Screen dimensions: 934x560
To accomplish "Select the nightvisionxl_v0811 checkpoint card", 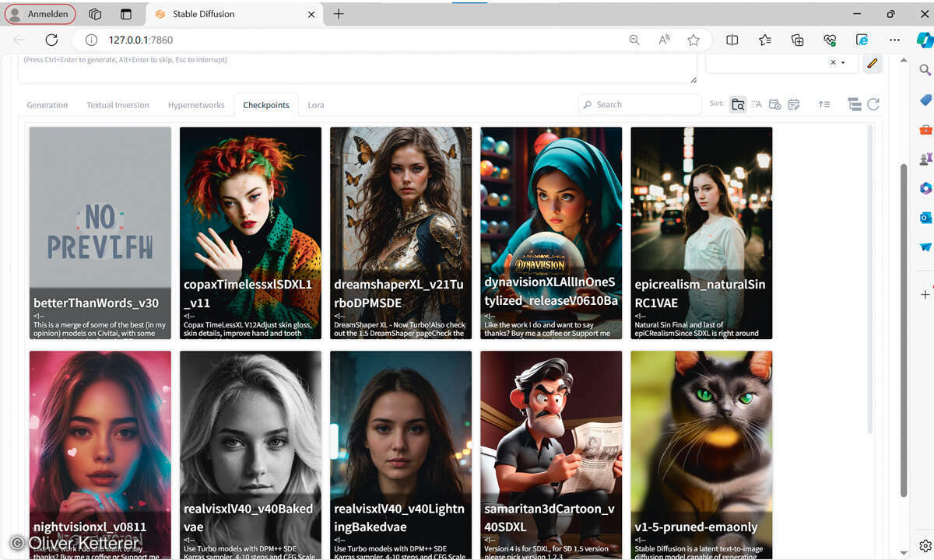I will [x=100, y=455].
